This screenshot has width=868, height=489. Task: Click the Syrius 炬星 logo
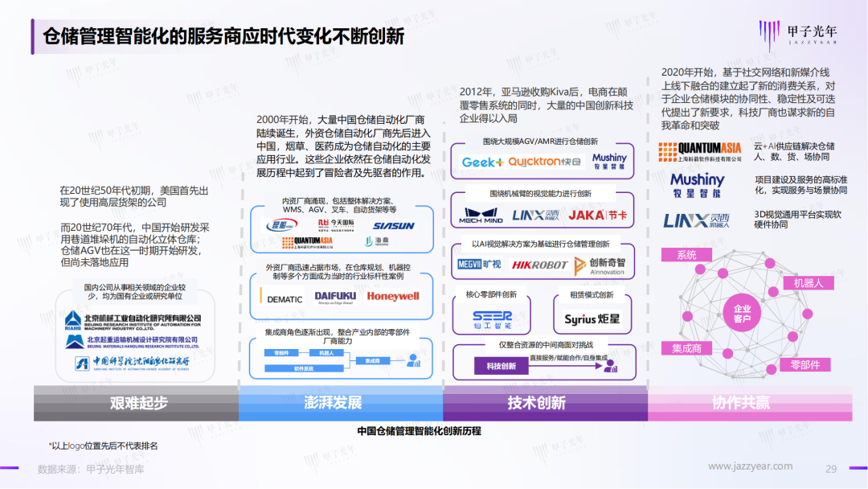(x=592, y=319)
